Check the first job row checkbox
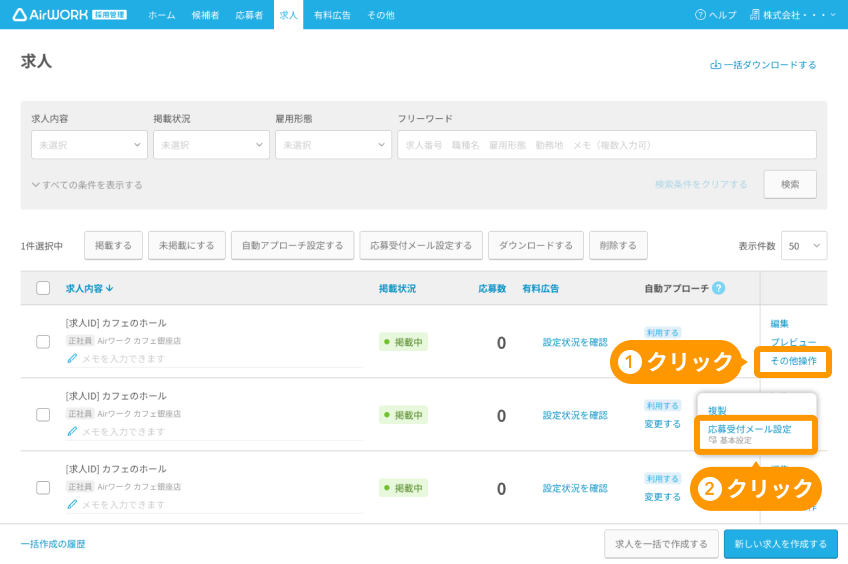Viewport: 848px width, 564px height. click(43, 342)
